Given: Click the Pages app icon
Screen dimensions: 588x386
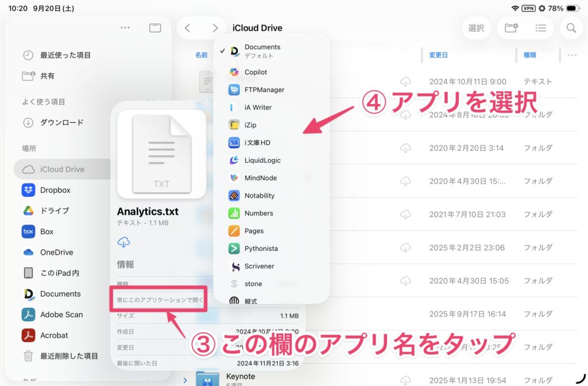Looking at the screenshot, I should (x=234, y=231).
